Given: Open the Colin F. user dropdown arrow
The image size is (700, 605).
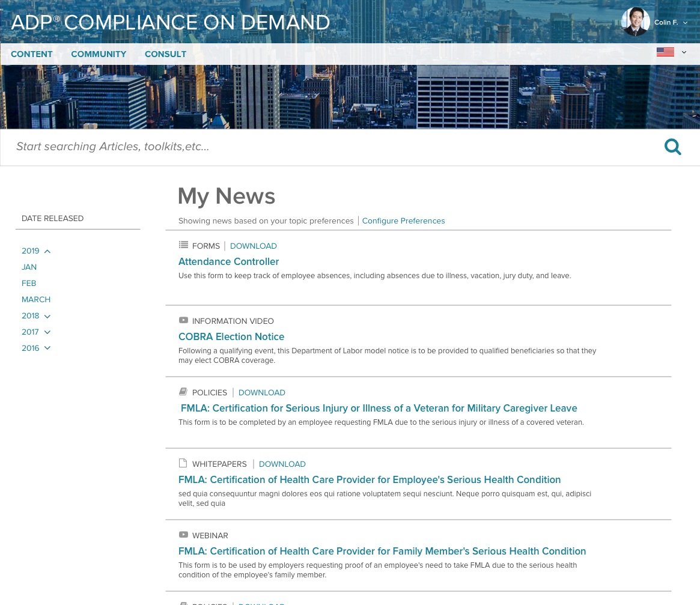Looking at the screenshot, I should coord(685,23).
